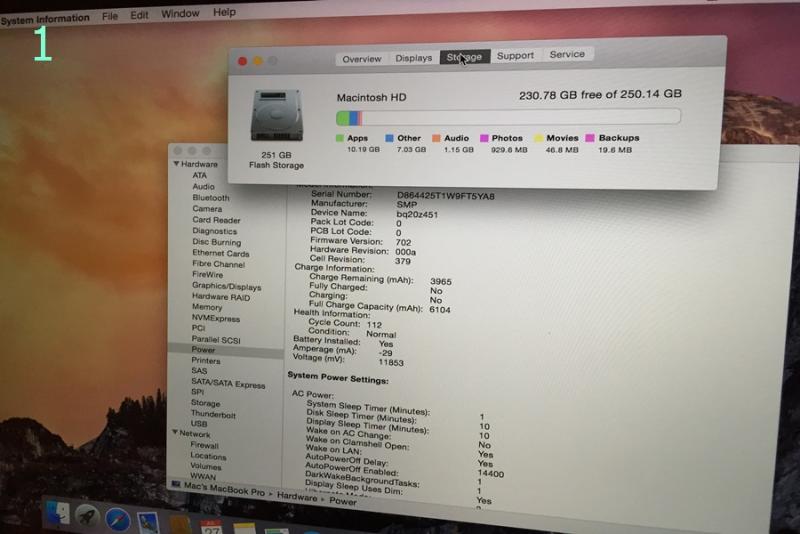Select Fibre Channel in the sidebar
The height and width of the screenshot is (534, 800).
218,264
